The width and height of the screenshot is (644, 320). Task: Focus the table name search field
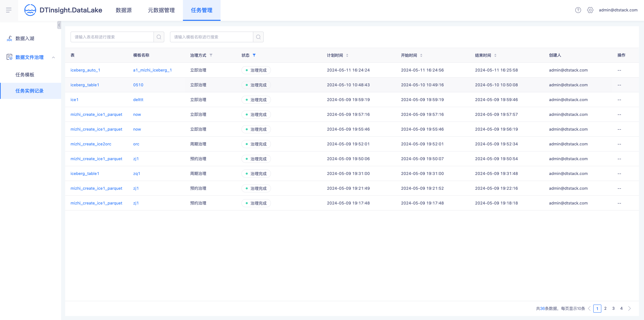(x=112, y=37)
